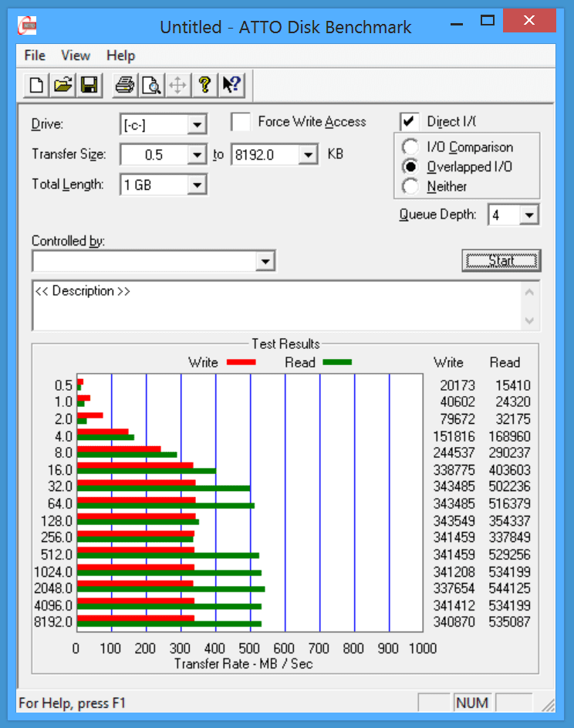
Task: Click the four-arrow move toolbar icon
Action: coord(177,85)
